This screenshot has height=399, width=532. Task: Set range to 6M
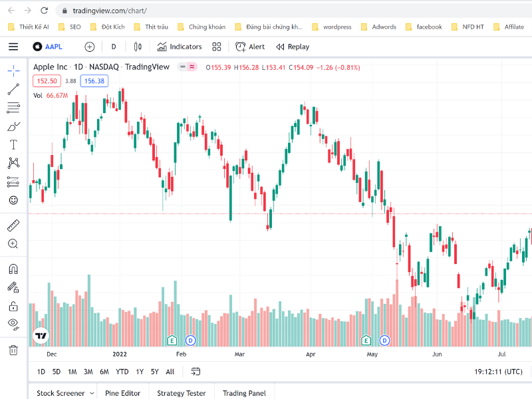click(x=104, y=372)
